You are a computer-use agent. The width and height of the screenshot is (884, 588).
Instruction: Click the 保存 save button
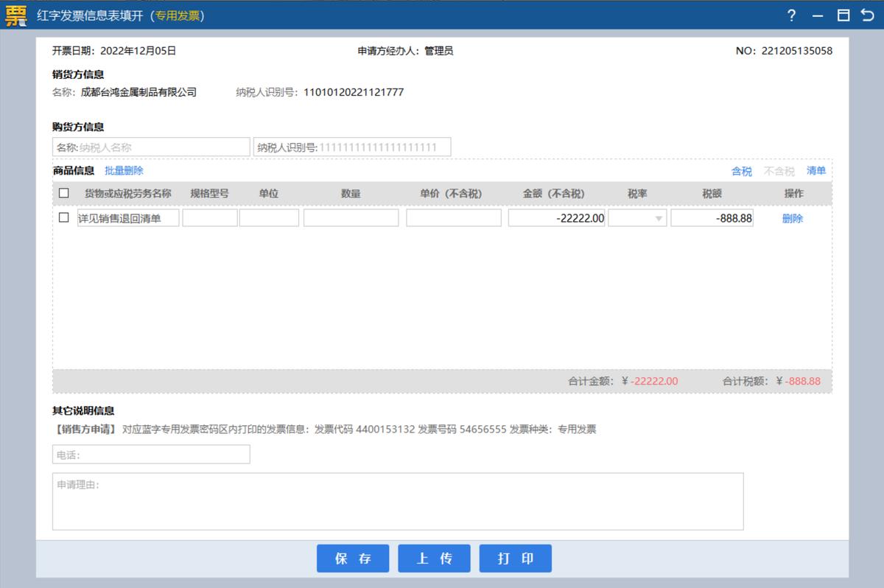(353, 558)
